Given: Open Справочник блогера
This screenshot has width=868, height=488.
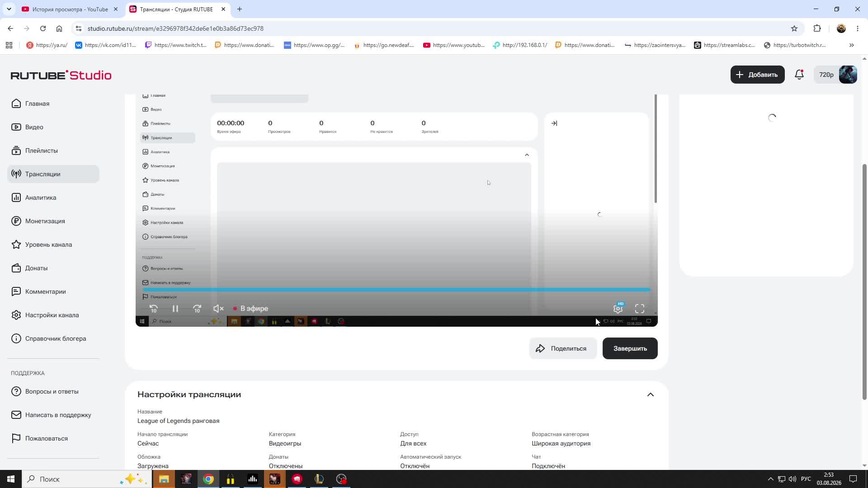Looking at the screenshot, I should [53, 338].
